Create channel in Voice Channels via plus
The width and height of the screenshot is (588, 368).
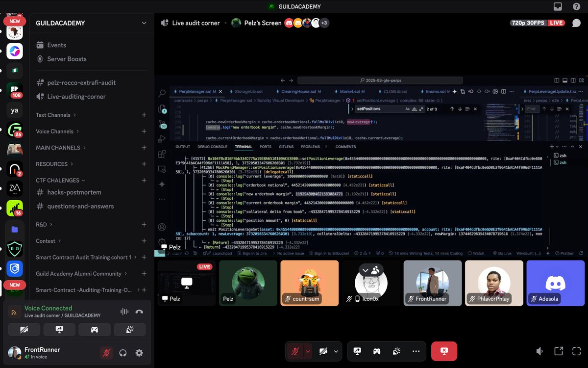point(144,131)
